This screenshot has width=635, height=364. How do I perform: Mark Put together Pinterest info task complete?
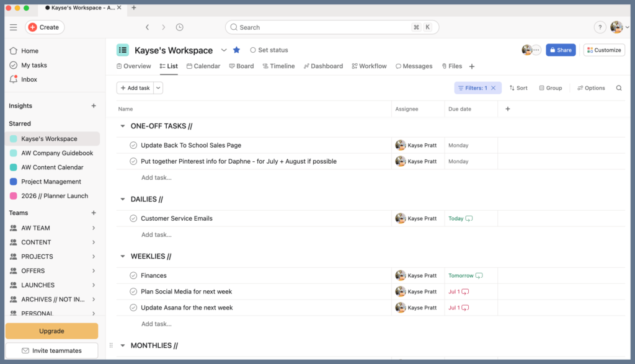point(133,161)
